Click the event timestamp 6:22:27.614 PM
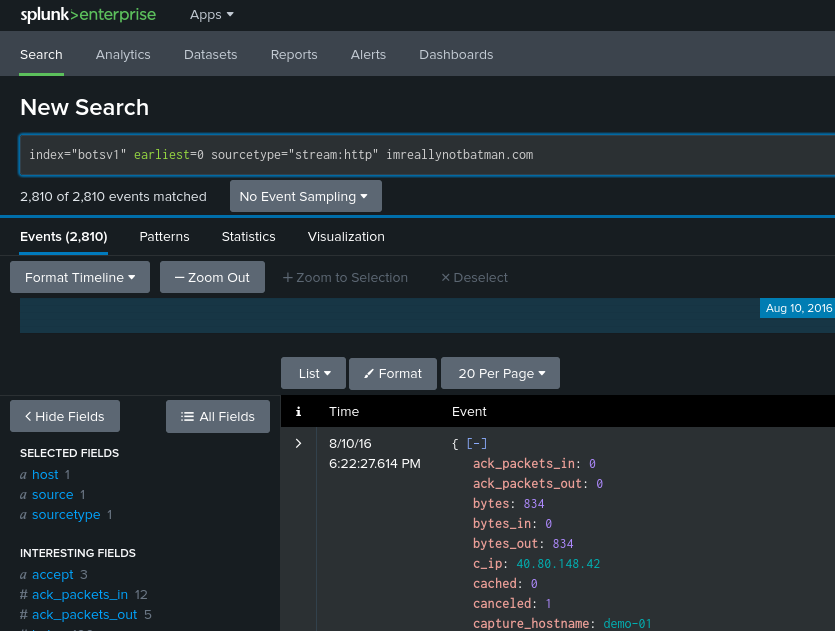The image size is (835, 631). point(375,463)
